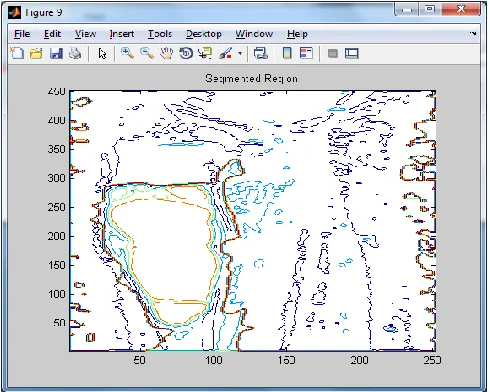Image resolution: width=490 pixels, height=392 pixels.
Task: Click the y-axis tick label 100
Action: point(57,294)
